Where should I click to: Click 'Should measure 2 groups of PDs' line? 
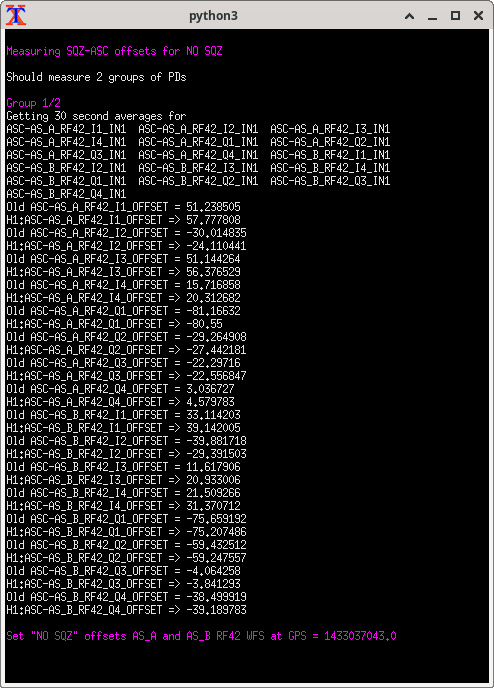tap(96, 77)
